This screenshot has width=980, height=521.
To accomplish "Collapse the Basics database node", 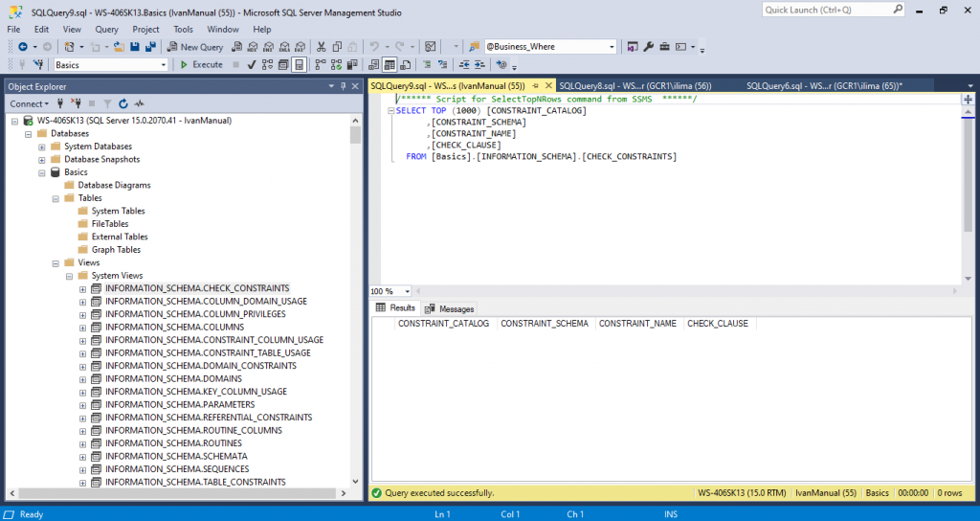I will 42,172.
